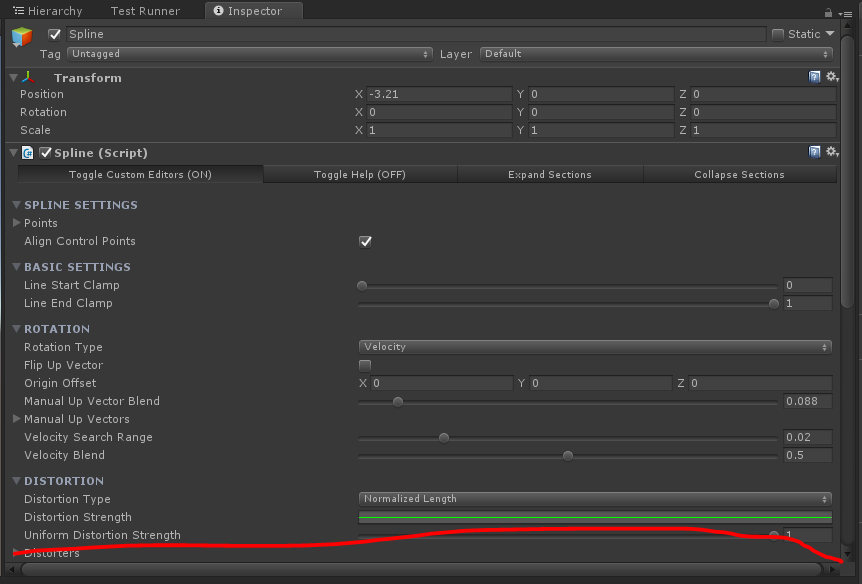Disable the Align Control Points checkbox
This screenshot has height=584, width=862.
(x=365, y=241)
